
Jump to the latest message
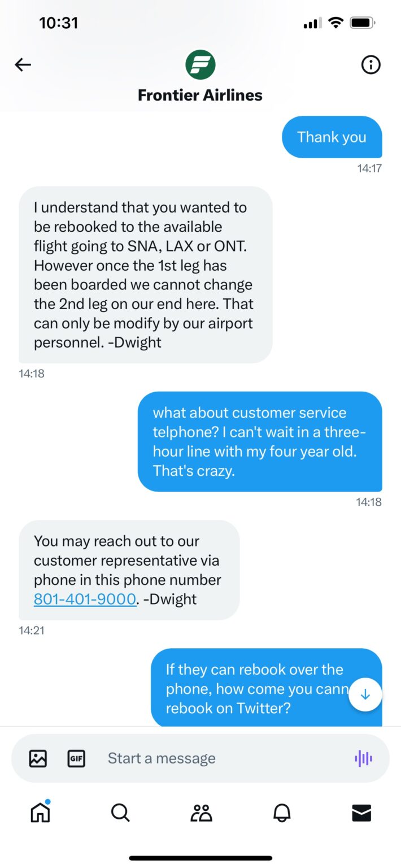pyautogui.click(x=365, y=694)
